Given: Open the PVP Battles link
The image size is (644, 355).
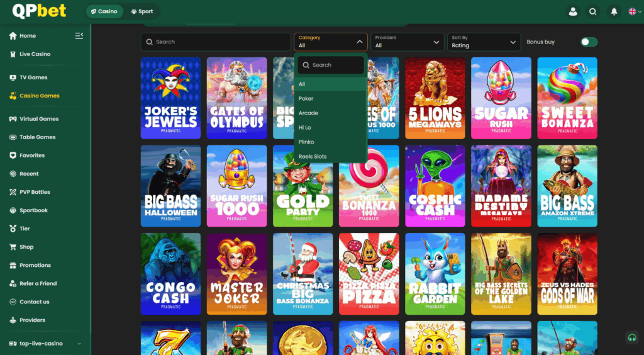Looking at the screenshot, I should [x=35, y=192].
